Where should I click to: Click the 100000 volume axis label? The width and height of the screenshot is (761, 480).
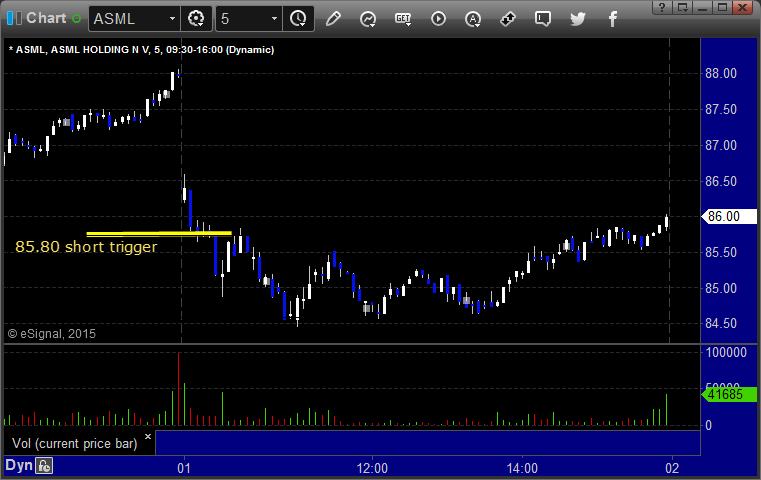pyautogui.click(x=726, y=352)
